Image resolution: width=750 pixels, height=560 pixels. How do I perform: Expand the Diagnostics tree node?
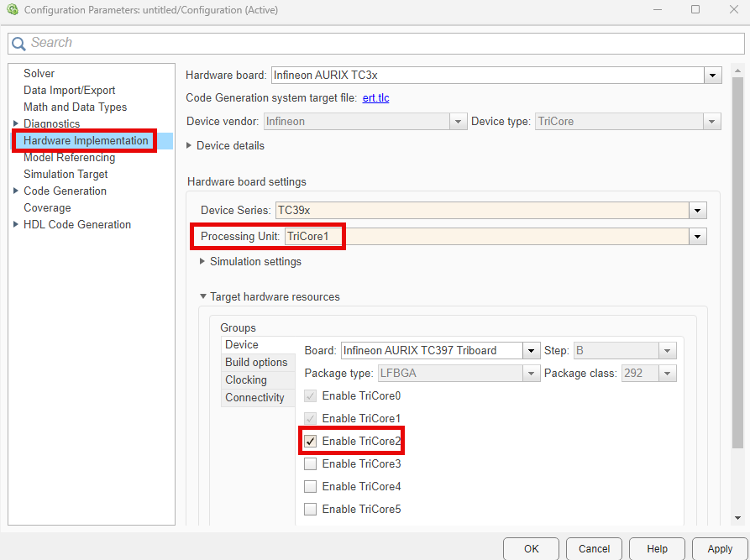point(15,123)
